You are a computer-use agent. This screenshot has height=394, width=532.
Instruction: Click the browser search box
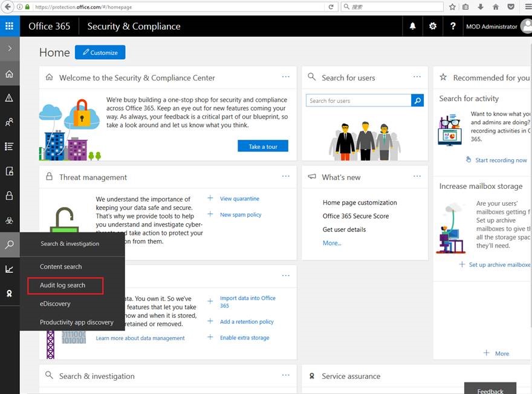point(392,7)
